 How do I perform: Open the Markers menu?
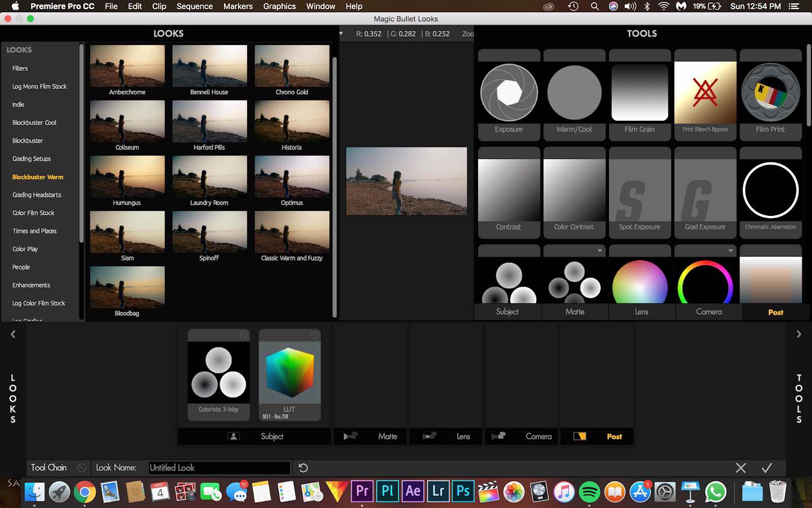238,6
